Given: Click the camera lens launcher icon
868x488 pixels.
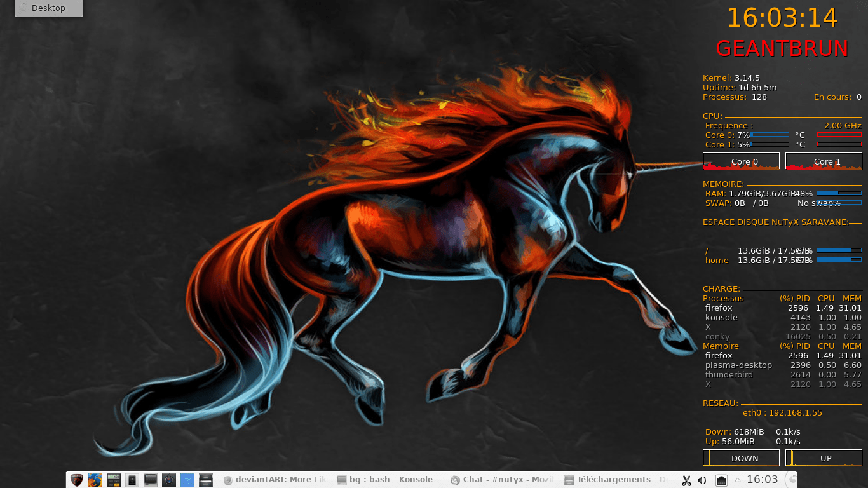Looking at the screenshot, I should (x=169, y=480).
